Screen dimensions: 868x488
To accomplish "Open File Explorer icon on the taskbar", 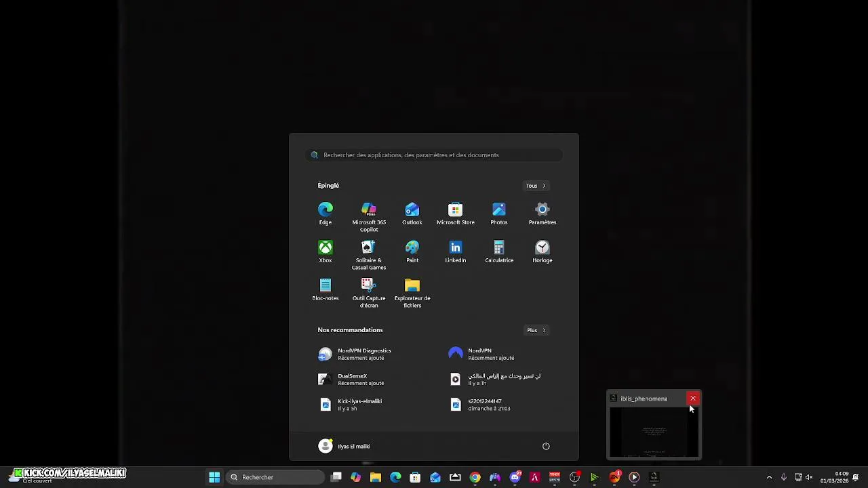I will 376,477.
